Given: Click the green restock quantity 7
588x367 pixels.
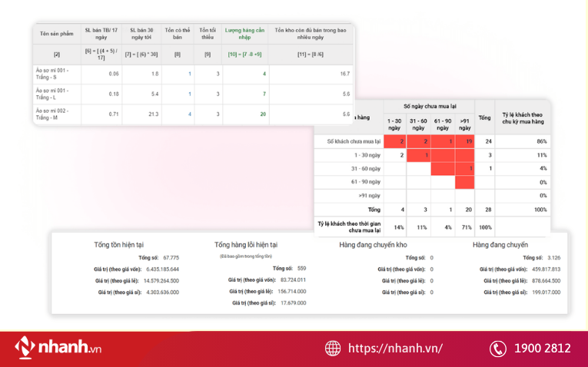Looking at the screenshot, I should coord(264,94).
